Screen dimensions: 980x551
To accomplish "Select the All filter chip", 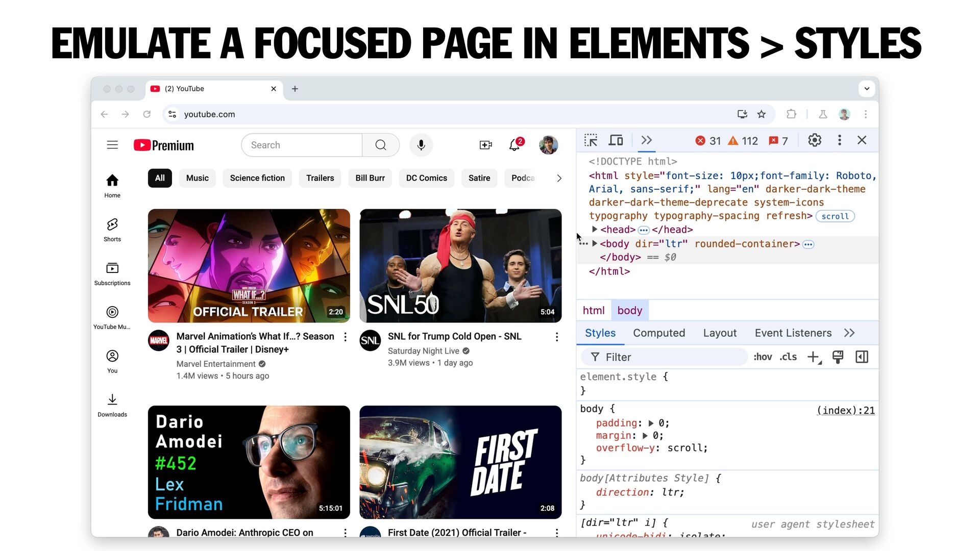I will click(x=160, y=178).
